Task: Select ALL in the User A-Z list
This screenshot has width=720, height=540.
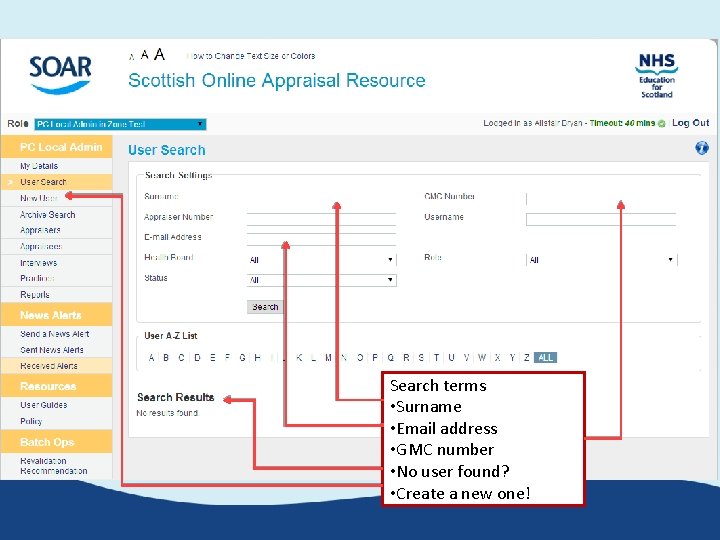Action: click(x=546, y=358)
